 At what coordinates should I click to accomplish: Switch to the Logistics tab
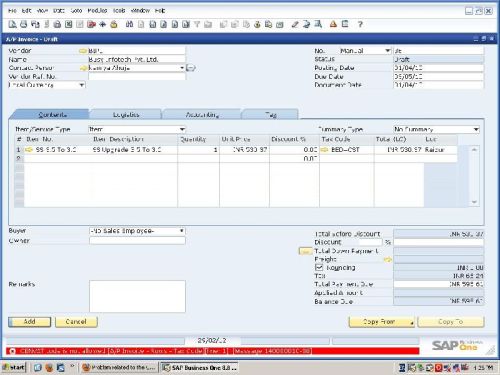(126, 115)
